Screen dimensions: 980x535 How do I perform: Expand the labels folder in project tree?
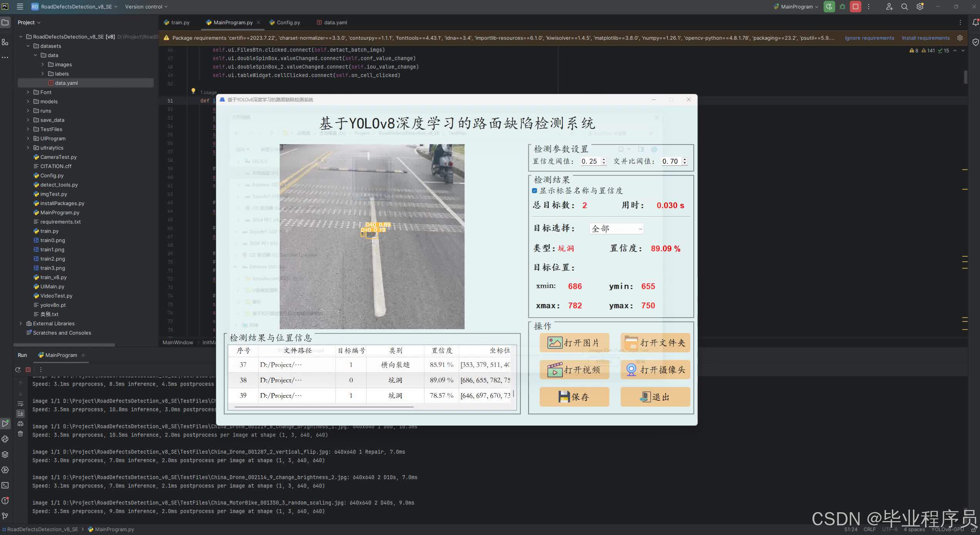pos(43,74)
